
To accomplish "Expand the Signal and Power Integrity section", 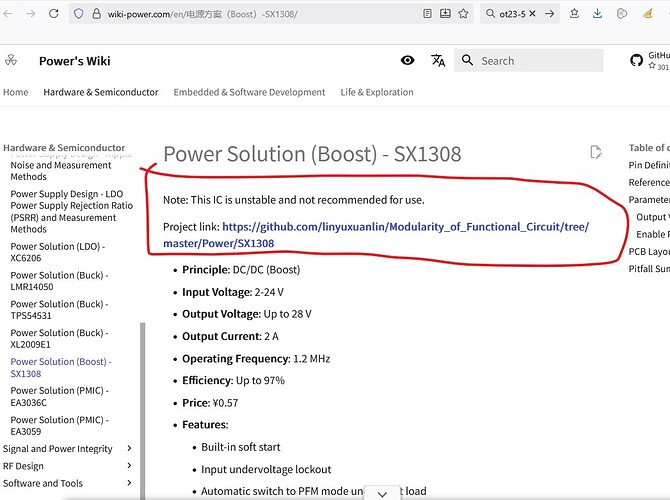I will coord(130,449).
